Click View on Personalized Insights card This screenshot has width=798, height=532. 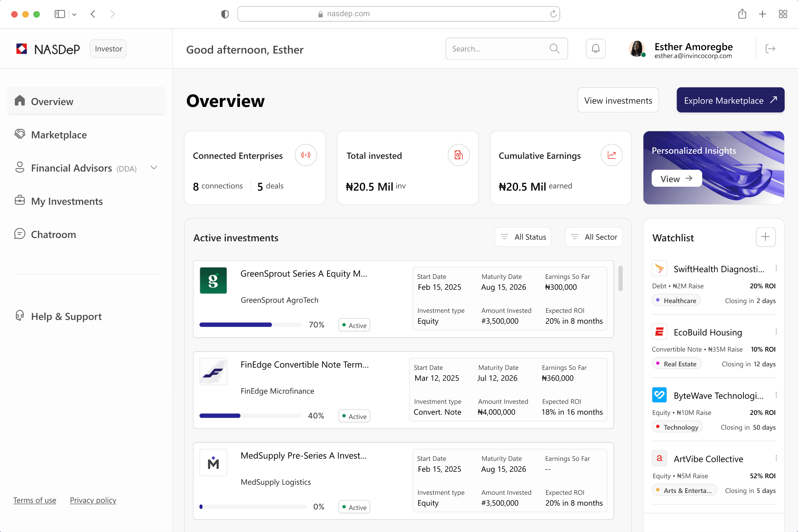tap(677, 178)
